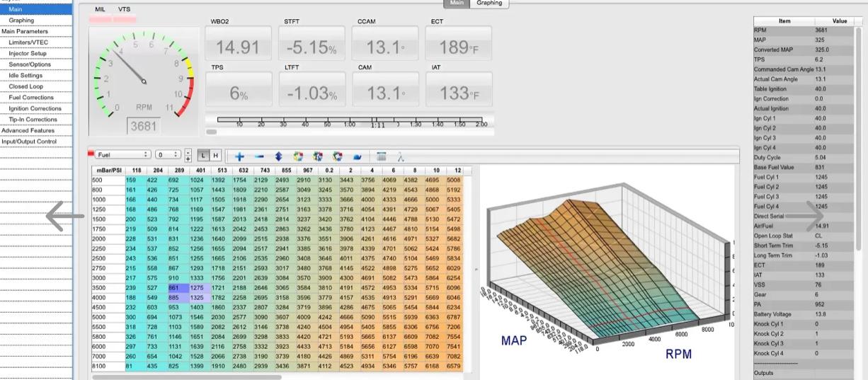Screen dimensions: 868x380
Task: Toggle the L low cam table button
Action: 203,155
